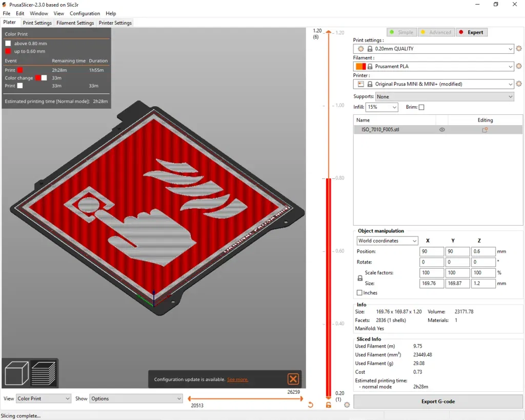Click the lock icon in the Filament dropdown
The width and height of the screenshot is (525, 420).
pos(370,67)
